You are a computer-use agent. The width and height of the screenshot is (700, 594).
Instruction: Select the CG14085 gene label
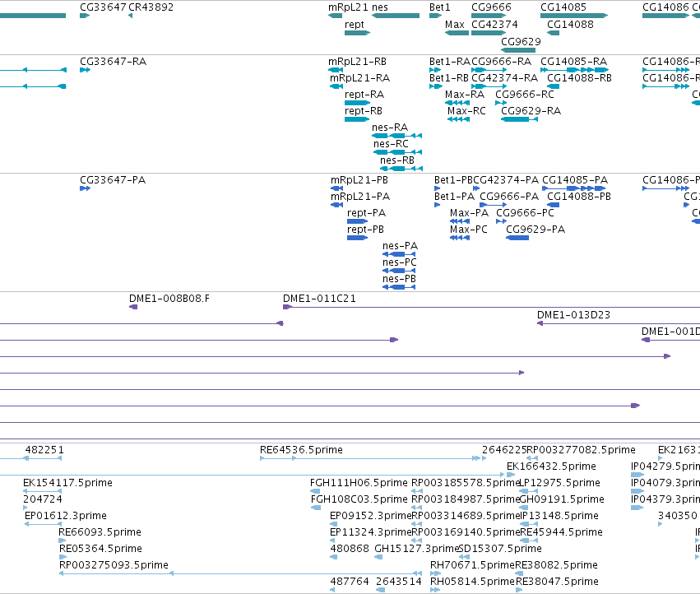(x=563, y=7)
